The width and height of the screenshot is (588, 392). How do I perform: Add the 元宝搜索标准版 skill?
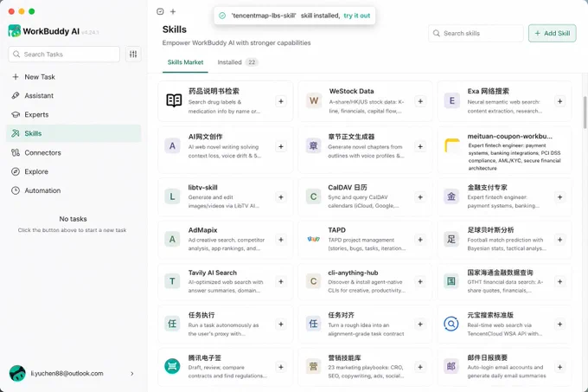coord(559,325)
